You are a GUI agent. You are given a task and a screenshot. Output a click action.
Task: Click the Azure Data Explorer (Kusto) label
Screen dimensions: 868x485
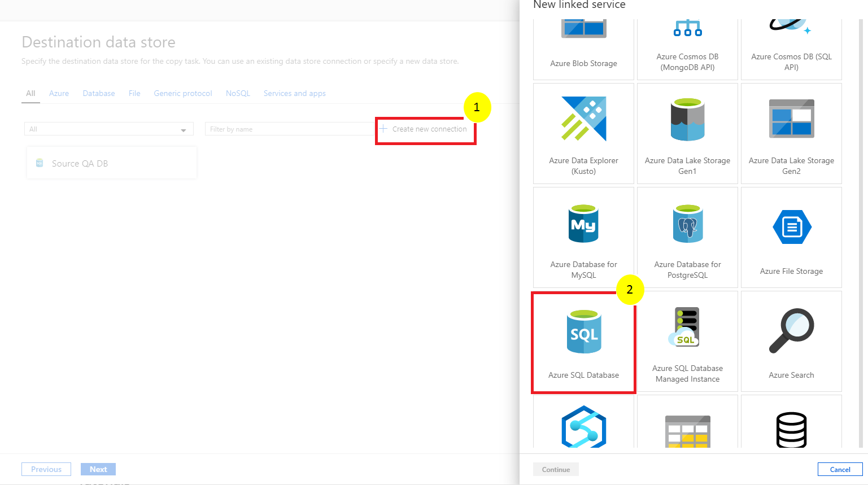click(x=583, y=166)
